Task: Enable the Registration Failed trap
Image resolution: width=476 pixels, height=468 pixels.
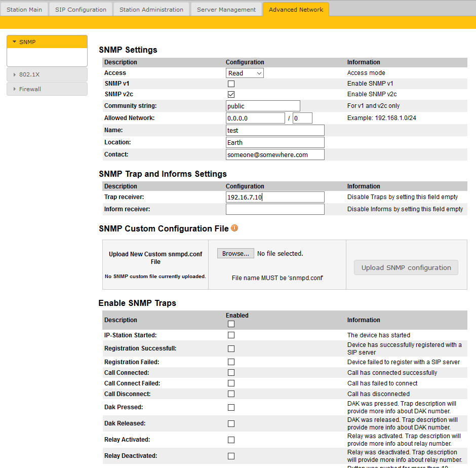Action: 231,362
